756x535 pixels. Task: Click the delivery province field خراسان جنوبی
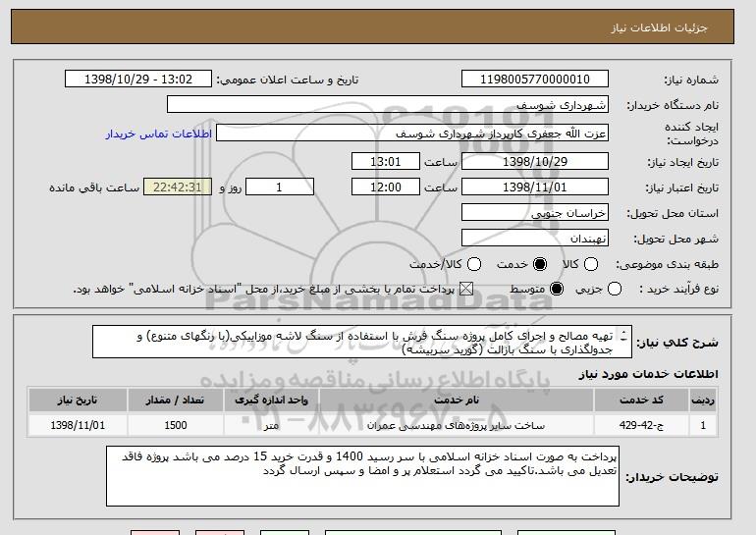(535, 213)
